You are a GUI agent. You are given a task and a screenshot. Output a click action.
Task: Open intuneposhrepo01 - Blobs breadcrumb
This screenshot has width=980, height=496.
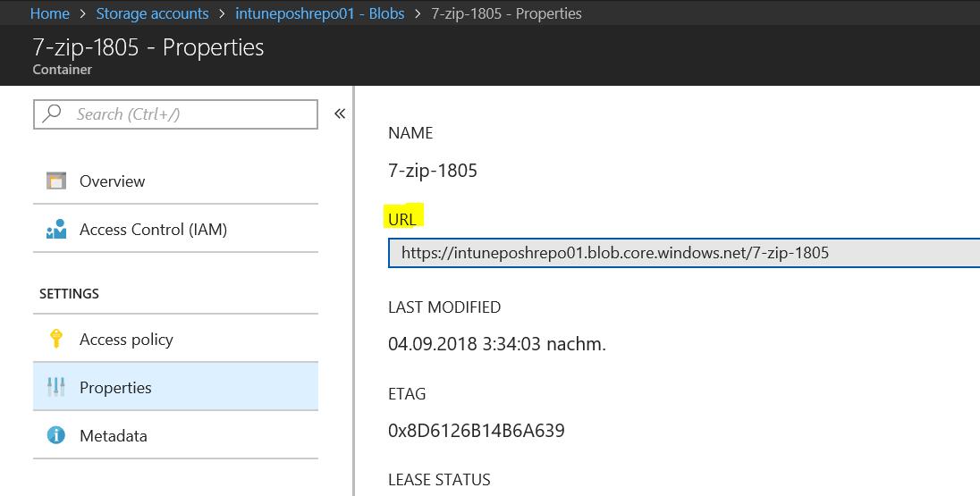[x=320, y=13]
